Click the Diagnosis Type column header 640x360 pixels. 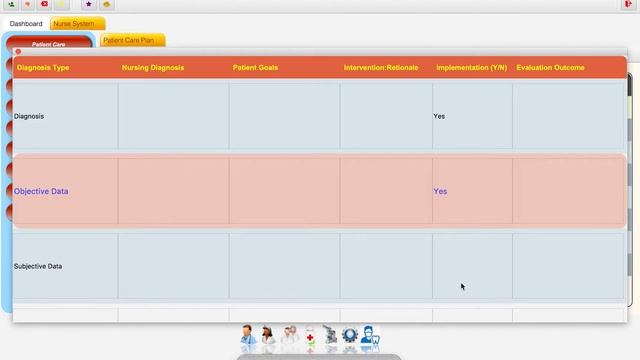coord(43,68)
